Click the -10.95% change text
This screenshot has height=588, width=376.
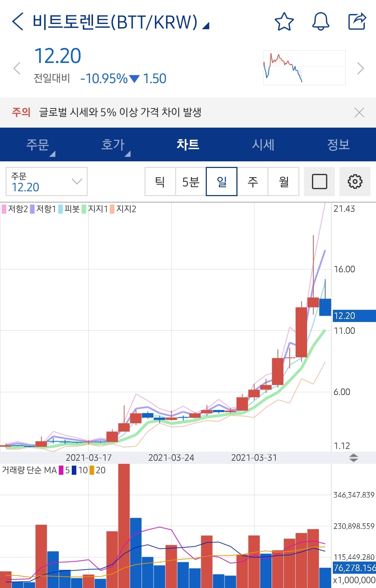(104, 79)
